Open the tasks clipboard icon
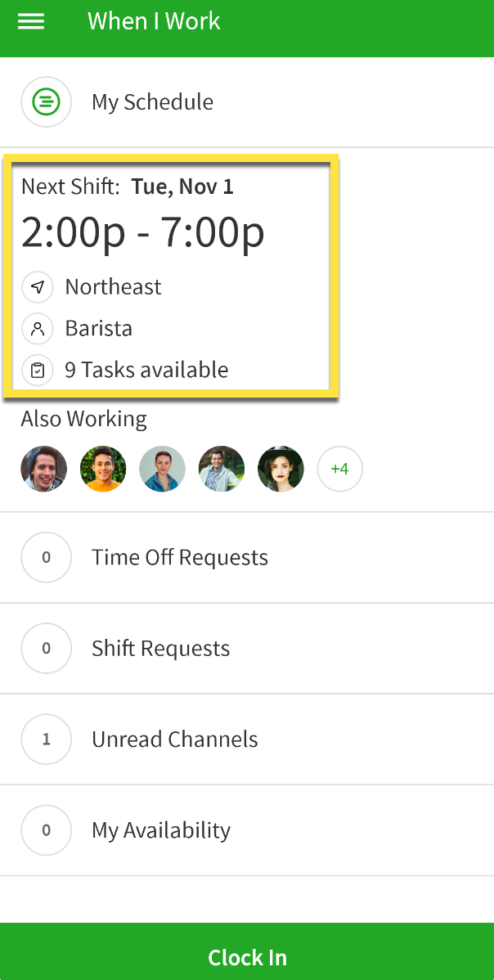 (x=37, y=370)
